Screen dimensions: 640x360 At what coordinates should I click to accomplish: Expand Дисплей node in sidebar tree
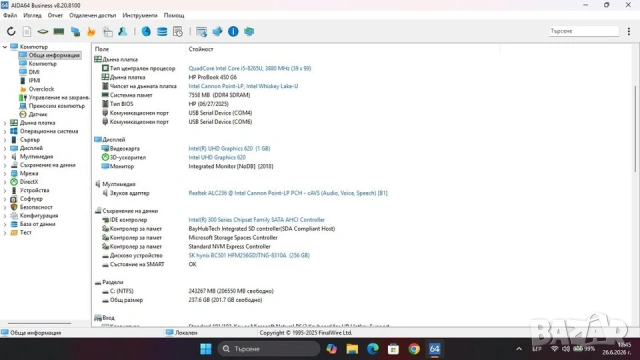tap(5, 148)
